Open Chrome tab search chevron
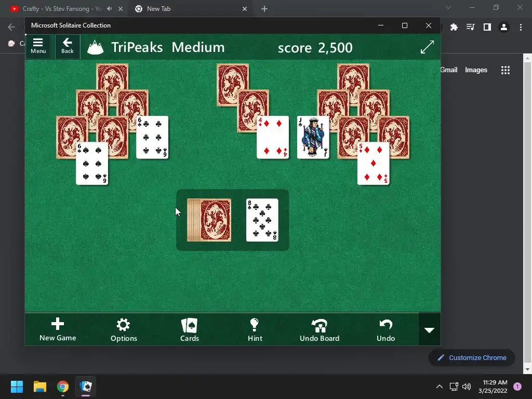 tap(448, 7)
